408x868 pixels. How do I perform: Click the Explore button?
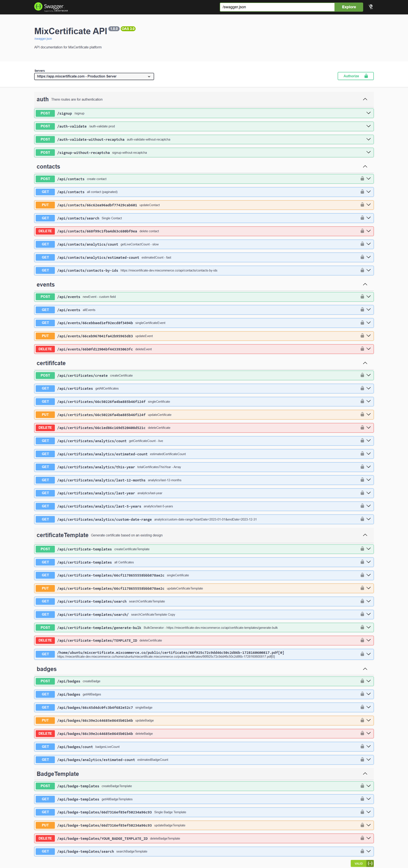(349, 7)
